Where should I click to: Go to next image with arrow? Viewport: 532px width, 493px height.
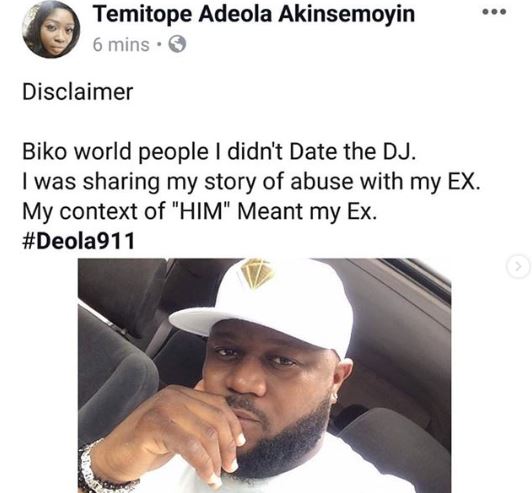coord(518,267)
